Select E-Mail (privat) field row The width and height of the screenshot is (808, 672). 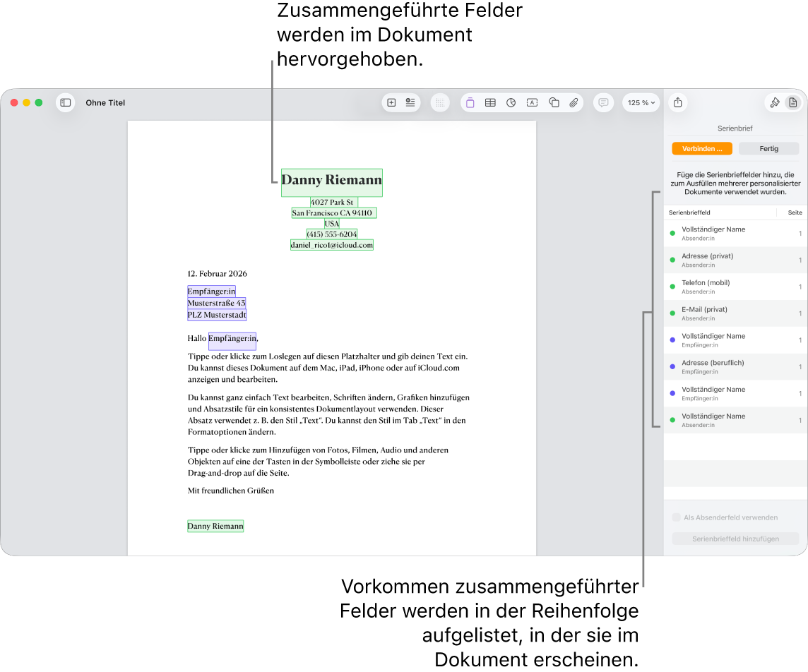tap(735, 313)
